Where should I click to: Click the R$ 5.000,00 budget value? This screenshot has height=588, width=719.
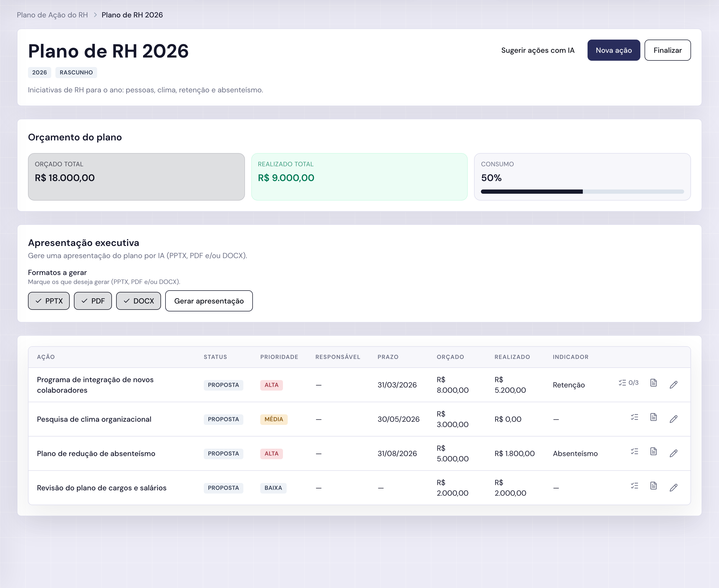click(452, 453)
